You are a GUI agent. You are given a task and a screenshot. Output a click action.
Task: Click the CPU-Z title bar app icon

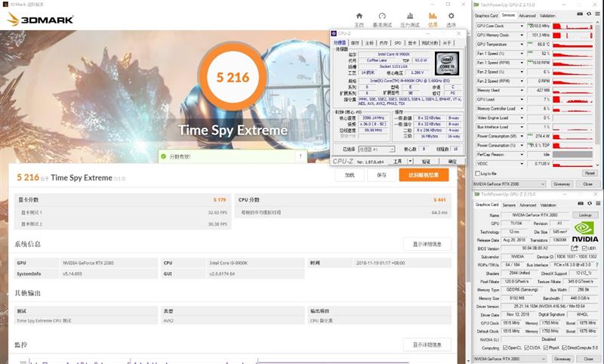coord(334,33)
